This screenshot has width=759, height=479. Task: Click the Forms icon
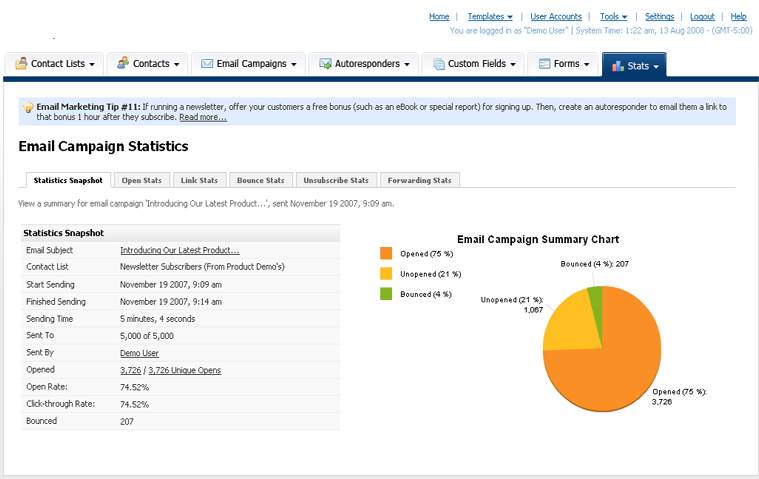point(545,64)
